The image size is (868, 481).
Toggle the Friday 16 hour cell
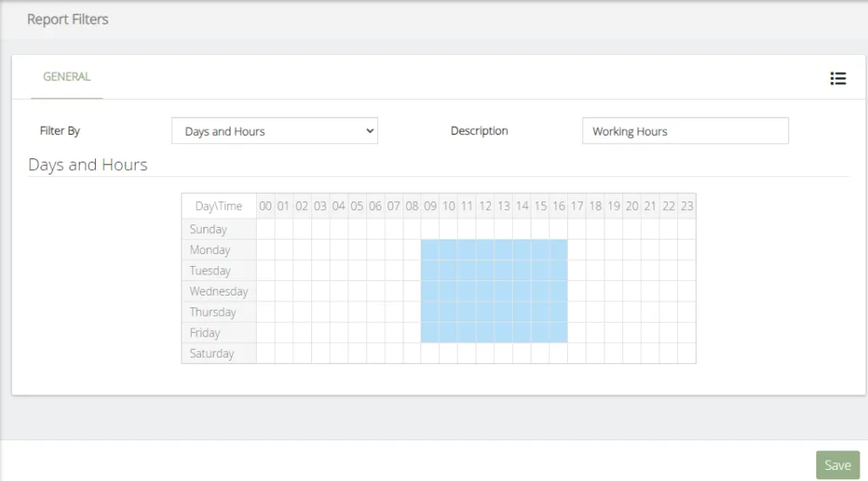pyautogui.click(x=559, y=333)
